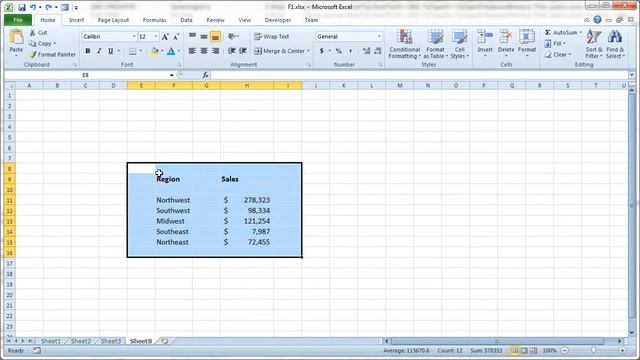Viewport: 640px width, 360px height.
Task: Click the Excel Help question mark icon
Action: pyautogui.click(x=597, y=20)
